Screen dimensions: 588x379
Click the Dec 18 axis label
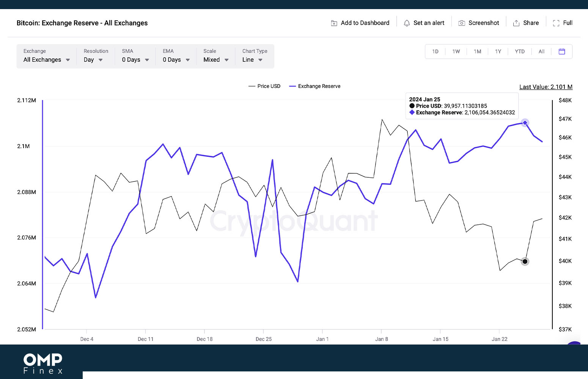(204, 339)
